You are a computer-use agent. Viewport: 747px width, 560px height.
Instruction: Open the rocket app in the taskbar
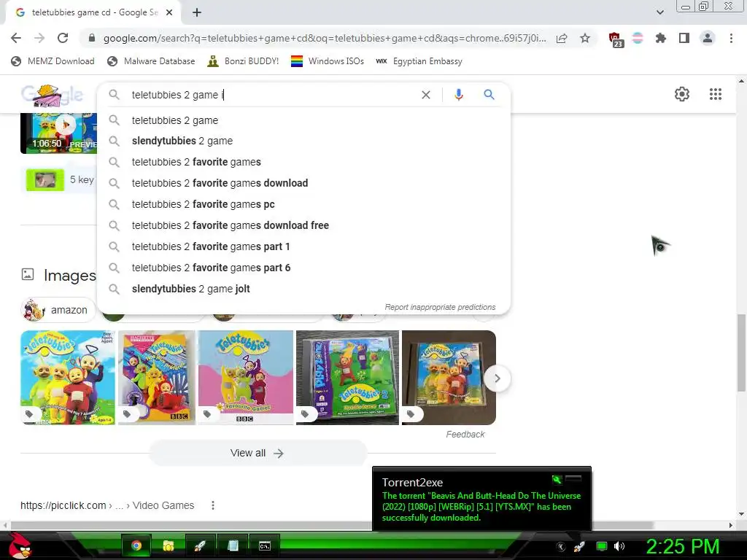click(200, 545)
